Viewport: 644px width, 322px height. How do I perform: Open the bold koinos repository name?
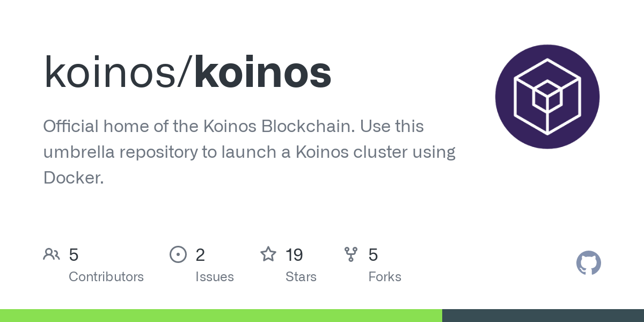tap(262, 74)
